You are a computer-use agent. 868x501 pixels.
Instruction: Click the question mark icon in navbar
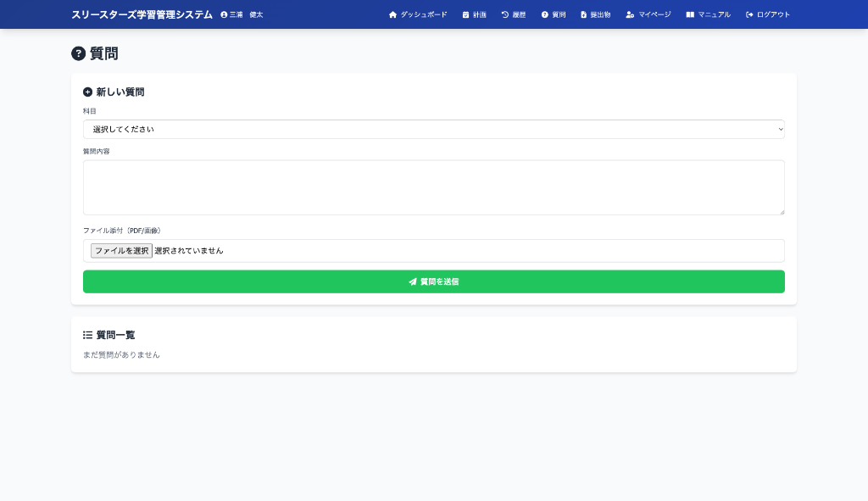point(545,14)
